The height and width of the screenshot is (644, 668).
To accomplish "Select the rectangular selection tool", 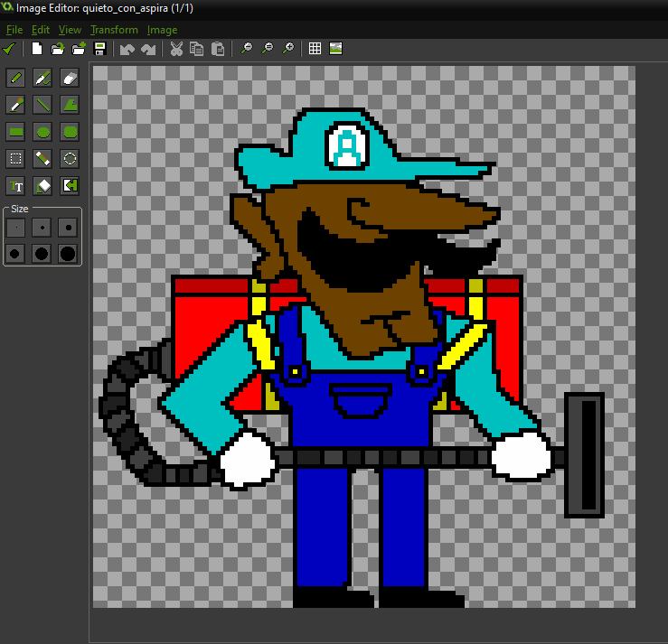I will [x=15, y=159].
